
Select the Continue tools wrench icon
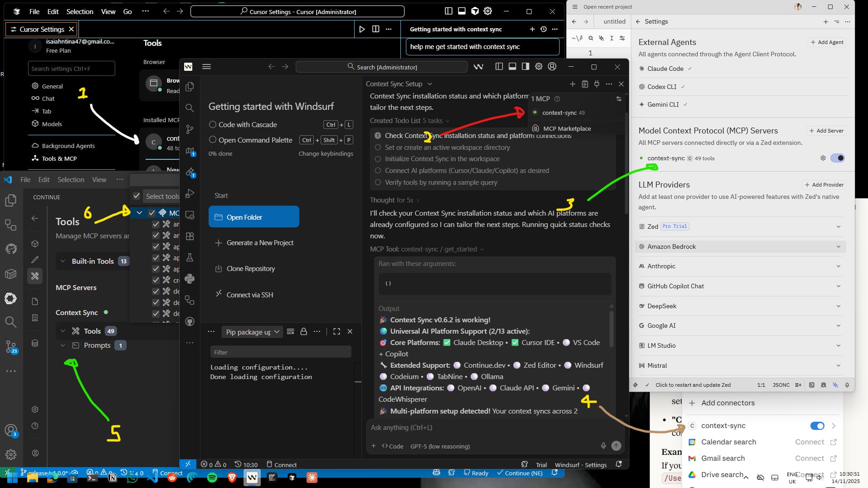pyautogui.click(x=35, y=276)
